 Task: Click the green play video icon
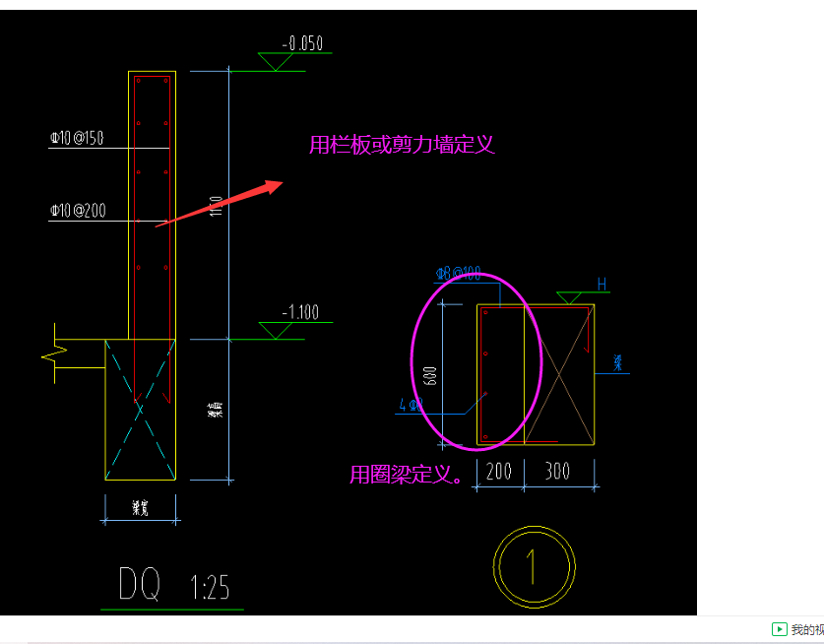779,629
